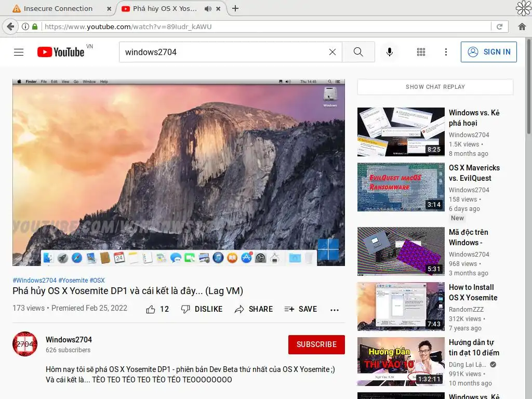Click the #Windows2704 hashtag
Image resolution: width=532 pixels, height=399 pixels.
pos(35,280)
